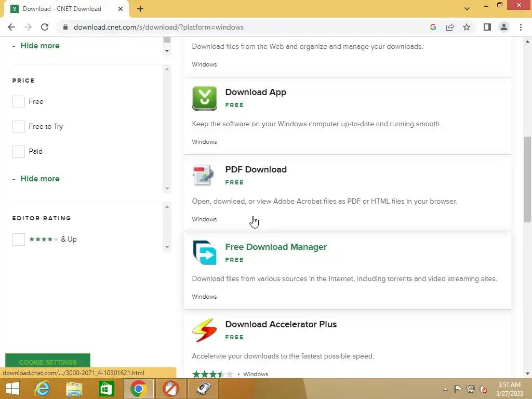Go back to the previous page
The width and height of the screenshot is (532, 399).
(11, 27)
